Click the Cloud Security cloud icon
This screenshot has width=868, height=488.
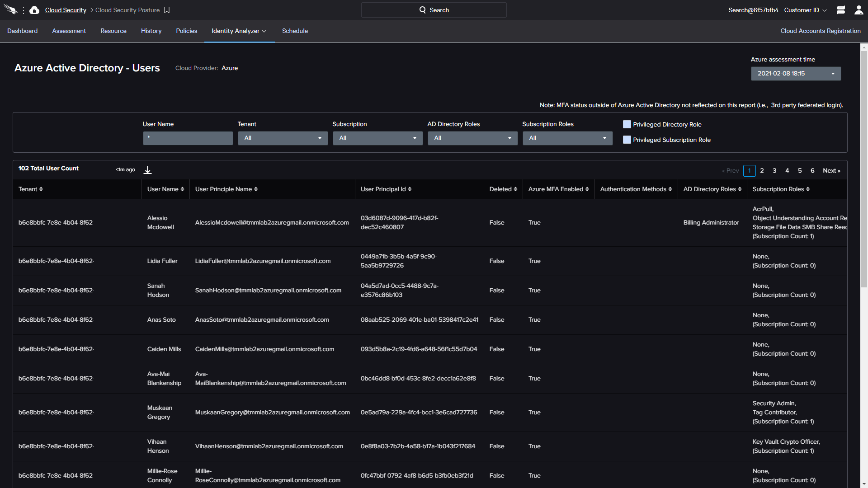click(x=34, y=10)
